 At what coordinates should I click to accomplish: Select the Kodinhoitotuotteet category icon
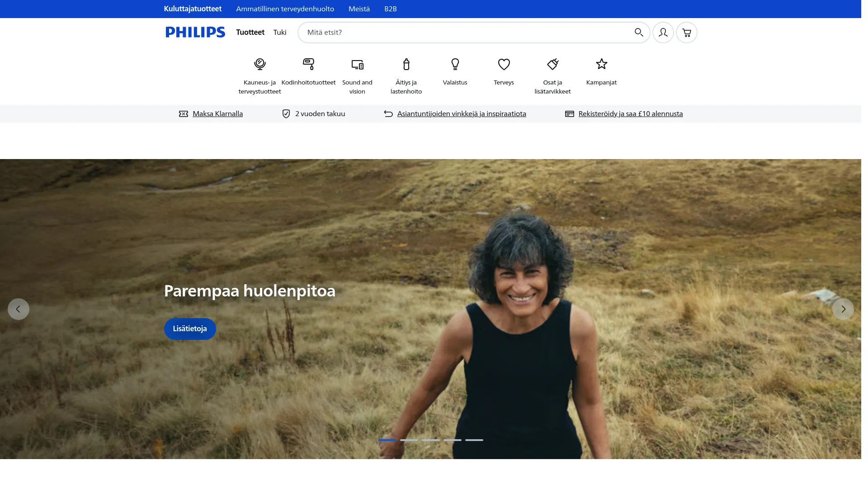coord(308,64)
